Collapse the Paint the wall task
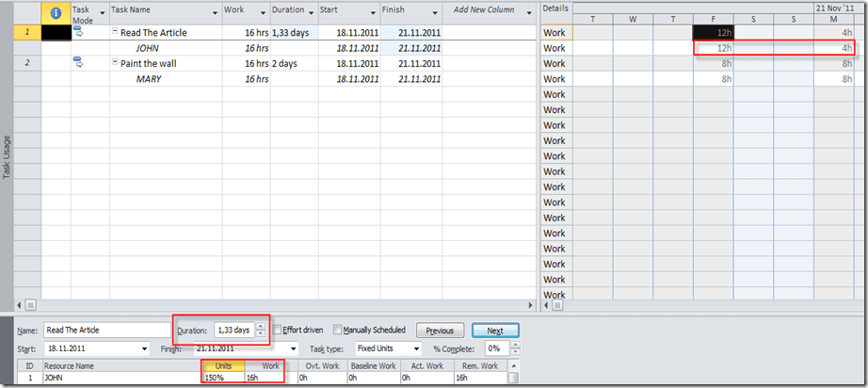Image resolution: width=868 pixels, height=388 pixels. [x=115, y=63]
